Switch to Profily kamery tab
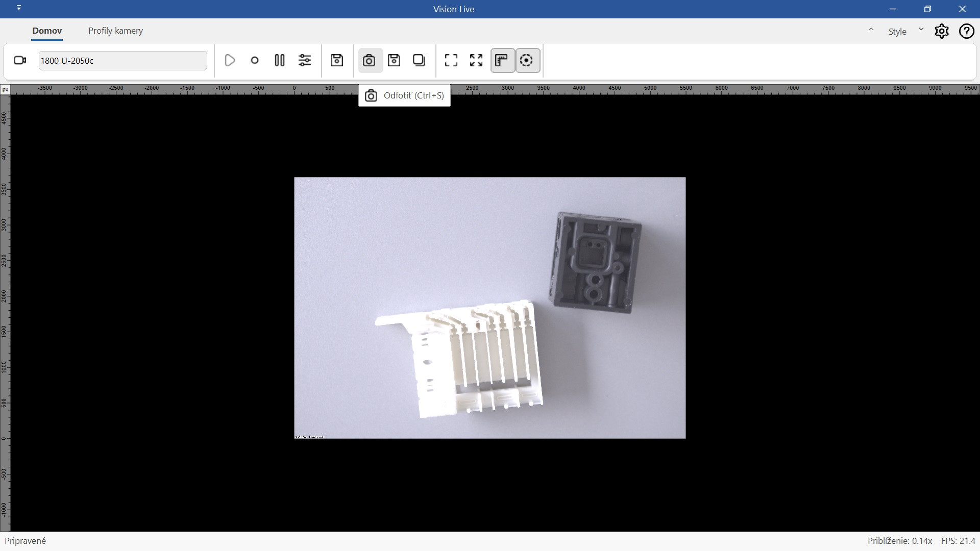Viewport: 980px width, 551px height. (x=115, y=31)
